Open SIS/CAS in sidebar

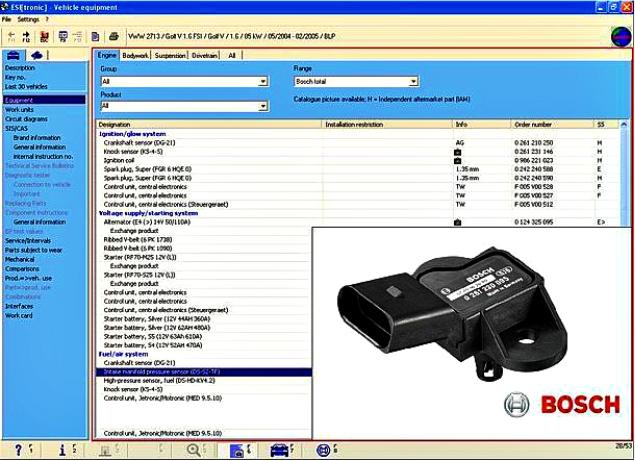[x=16, y=128]
